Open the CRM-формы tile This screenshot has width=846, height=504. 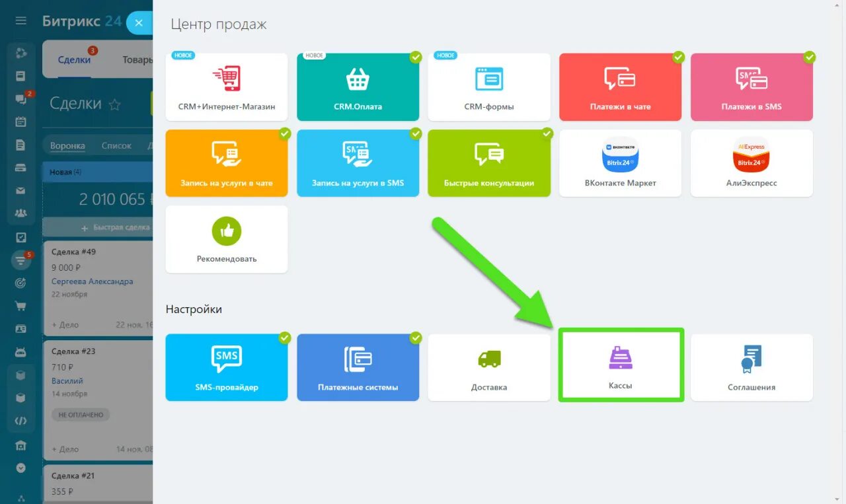(489, 87)
